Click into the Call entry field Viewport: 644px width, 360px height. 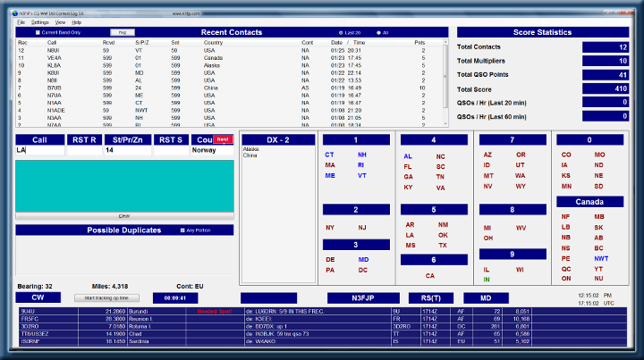[39, 151]
